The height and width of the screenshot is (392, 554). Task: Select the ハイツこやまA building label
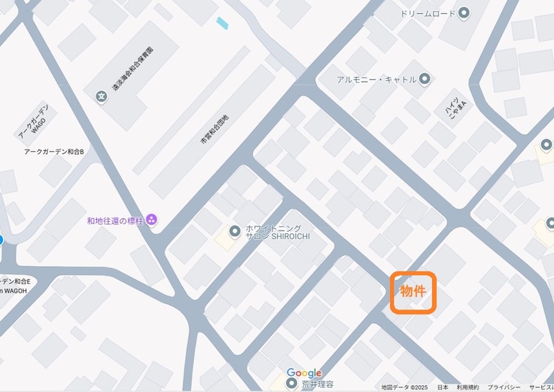point(456,109)
